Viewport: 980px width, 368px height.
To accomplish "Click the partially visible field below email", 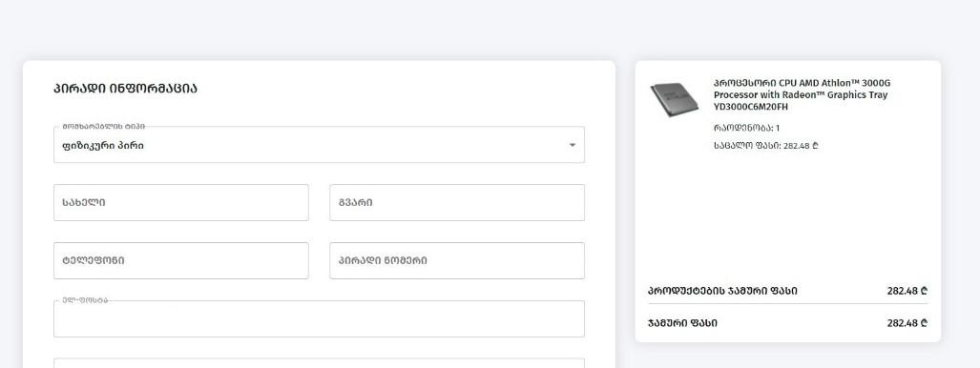I will pos(319,363).
